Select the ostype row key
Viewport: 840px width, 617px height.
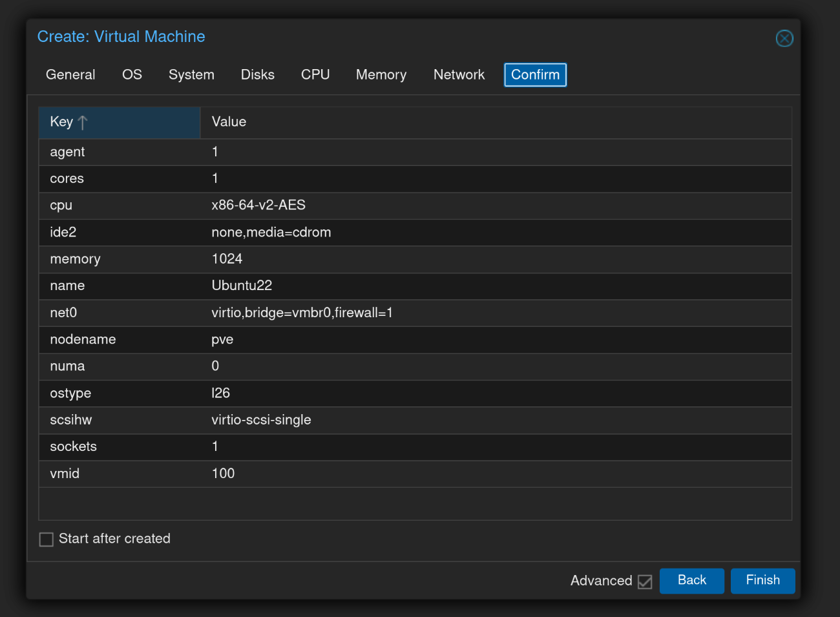(70, 393)
